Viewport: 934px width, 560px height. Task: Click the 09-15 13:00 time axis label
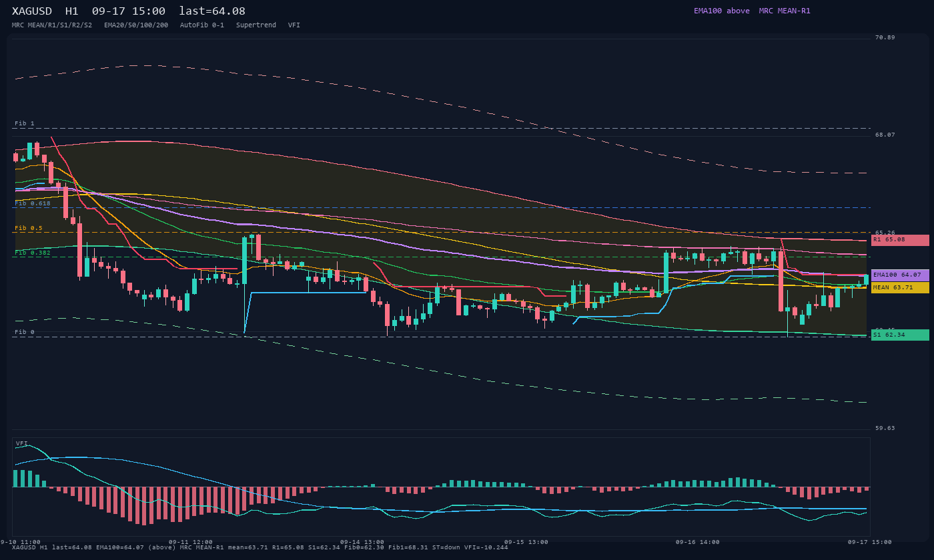tap(526, 542)
